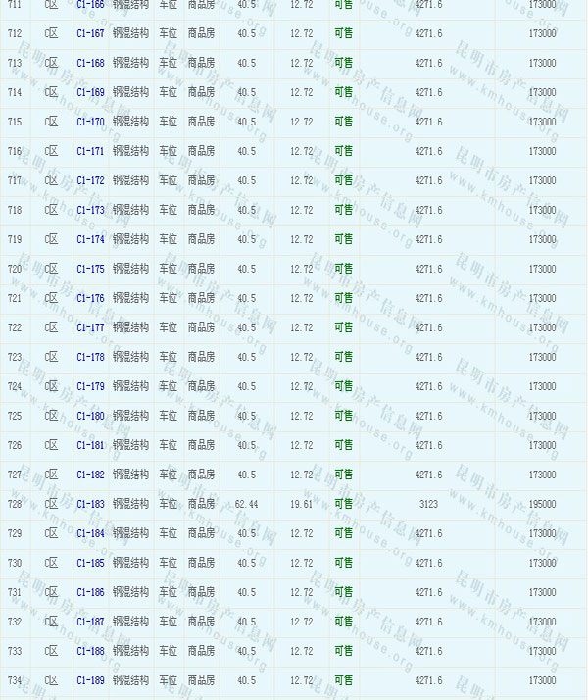Click the 62.44 area cell
Viewport: 588px width, 700px height.
click(x=246, y=504)
